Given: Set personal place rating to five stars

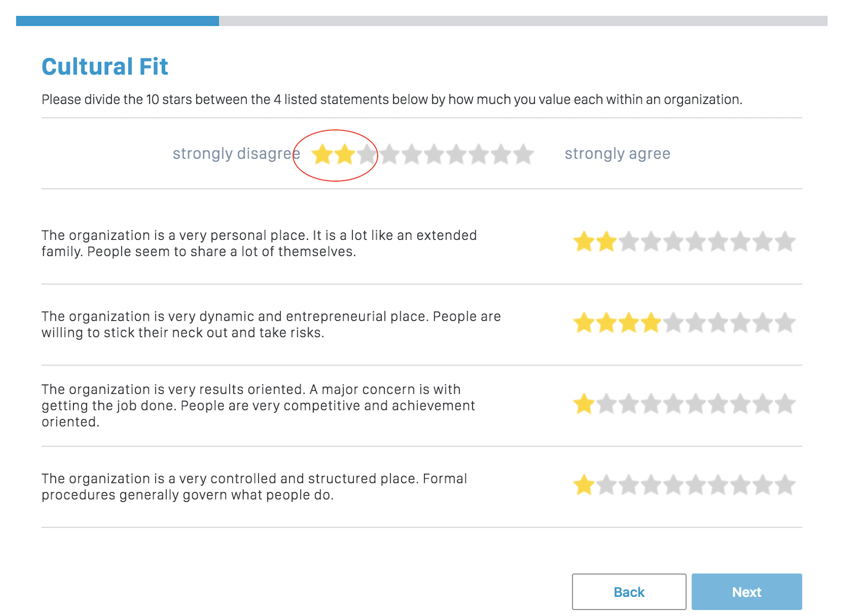Looking at the screenshot, I should (673, 241).
